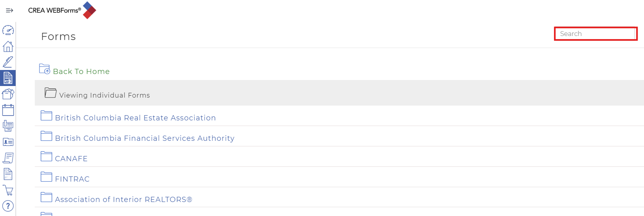
Task: Open Association of Interior REALTORS folder
Action: tap(123, 200)
